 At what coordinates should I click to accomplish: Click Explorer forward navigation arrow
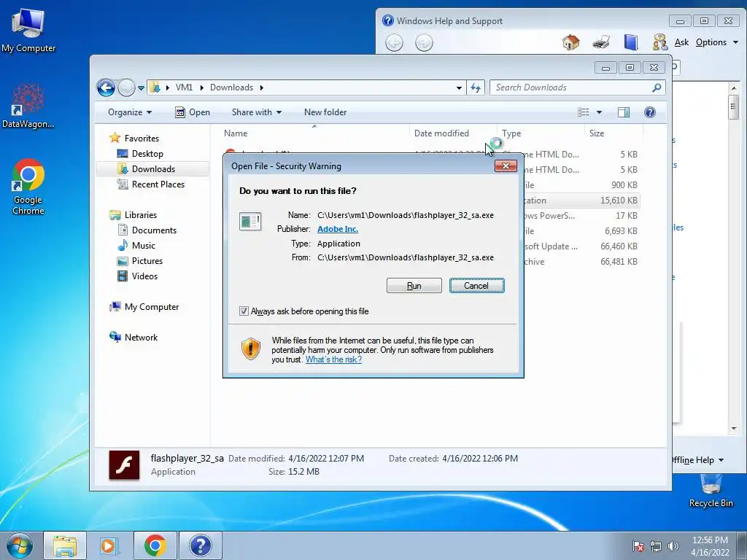(x=126, y=87)
